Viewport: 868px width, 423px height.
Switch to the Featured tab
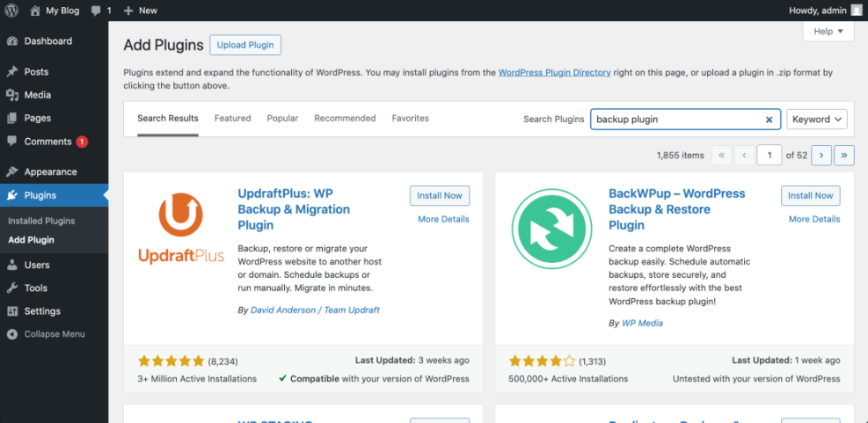232,119
